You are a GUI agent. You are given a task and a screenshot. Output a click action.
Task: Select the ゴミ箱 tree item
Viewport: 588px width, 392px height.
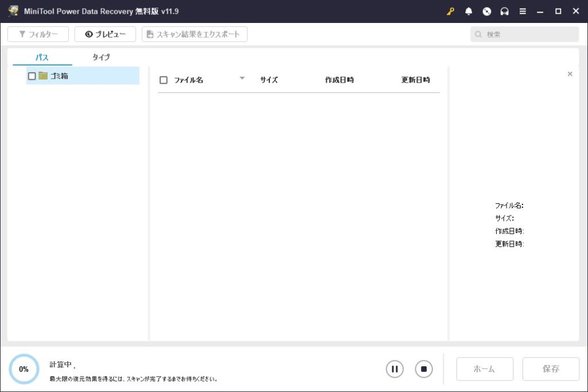click(60, 76)
